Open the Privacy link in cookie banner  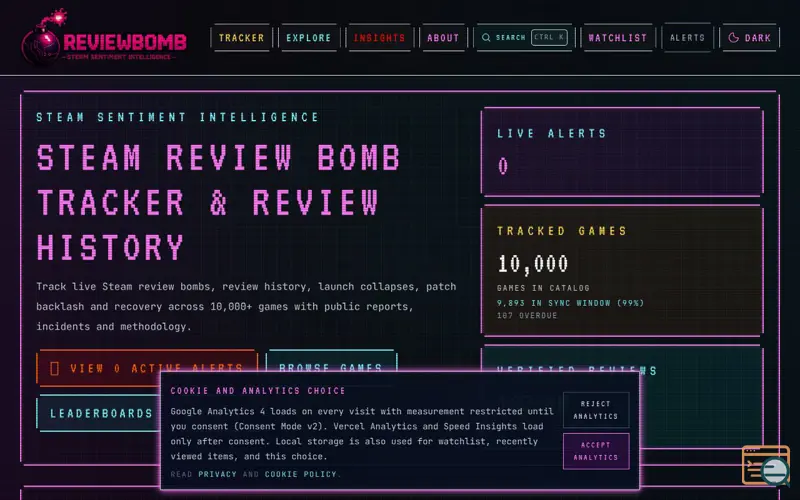217,474
